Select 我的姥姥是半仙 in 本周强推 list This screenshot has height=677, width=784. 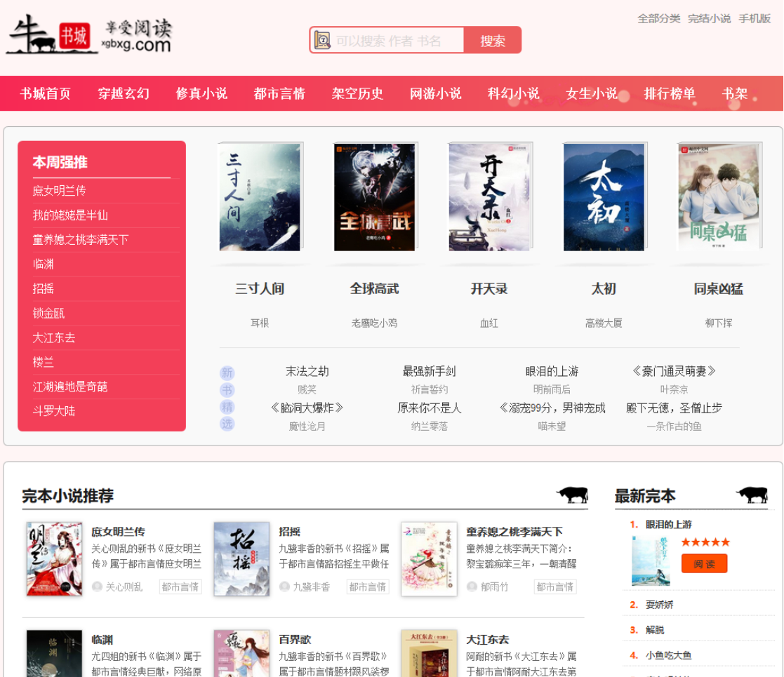70,215
